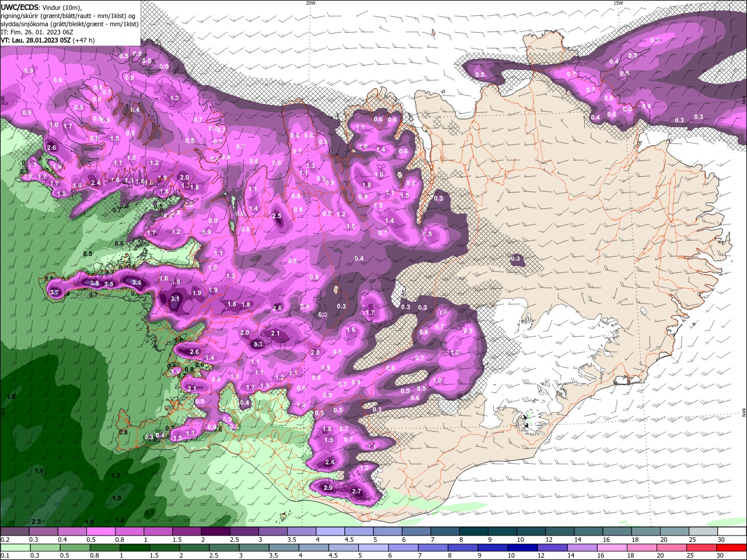Pick the deep blue 10–12 rain legend swatch
Image resolution: width=747 pixels, height=560 pixels.
[x=522, y=548]
